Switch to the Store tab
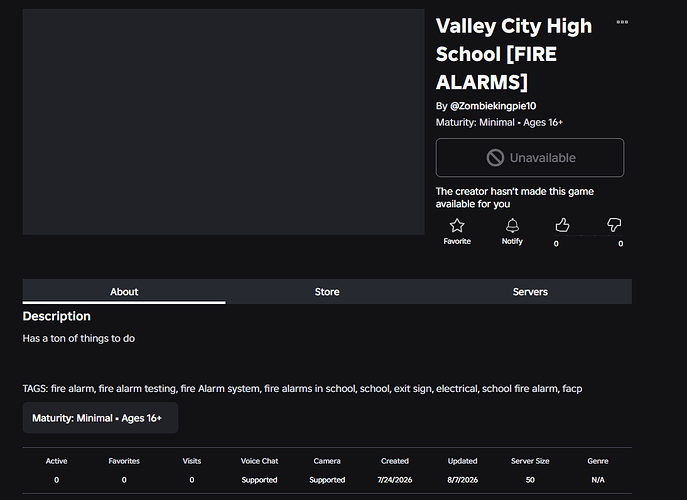This screenshot has width=687, height=500. coord(327,291)
